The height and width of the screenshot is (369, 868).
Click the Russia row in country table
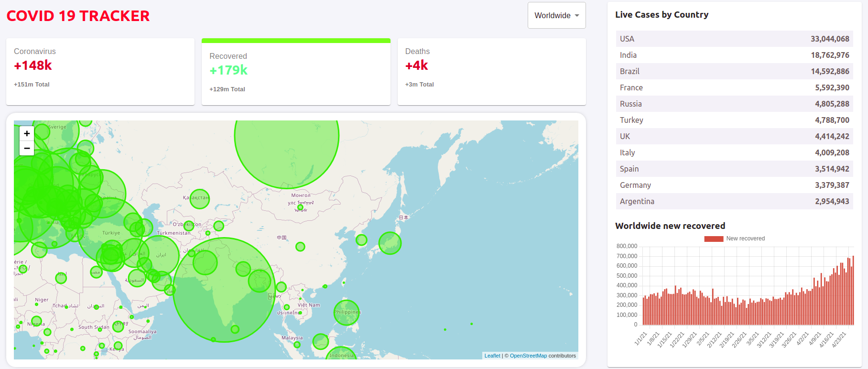(735, 104)
